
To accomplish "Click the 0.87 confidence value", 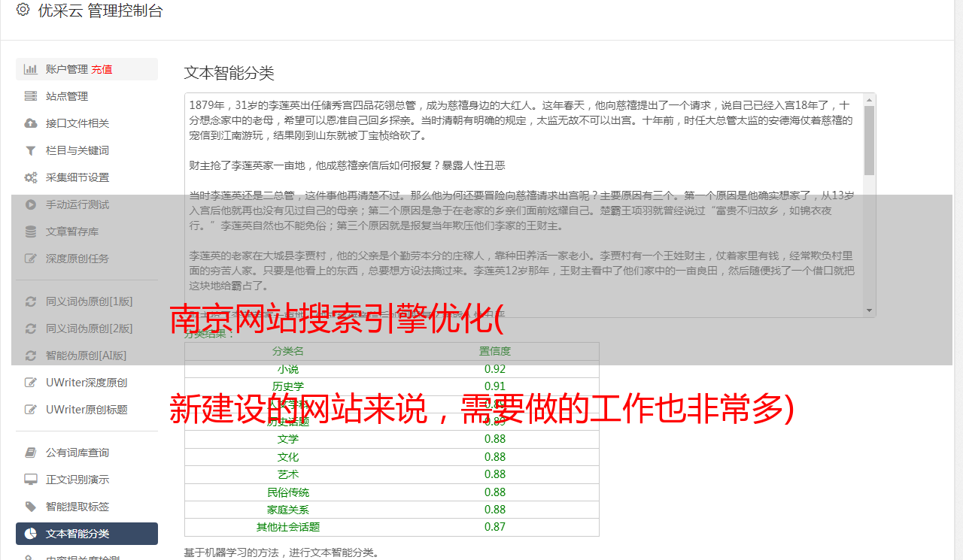I will click(x=495, y=527).
